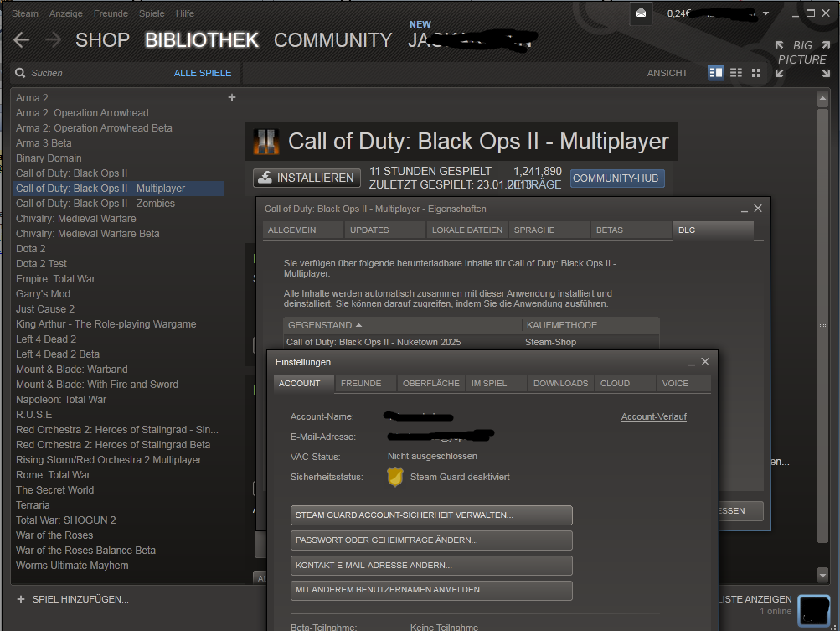Click Mit anderem Benutzernamen anmelden
This screenshot has width=840, height=631.
[x=431, y=590]
